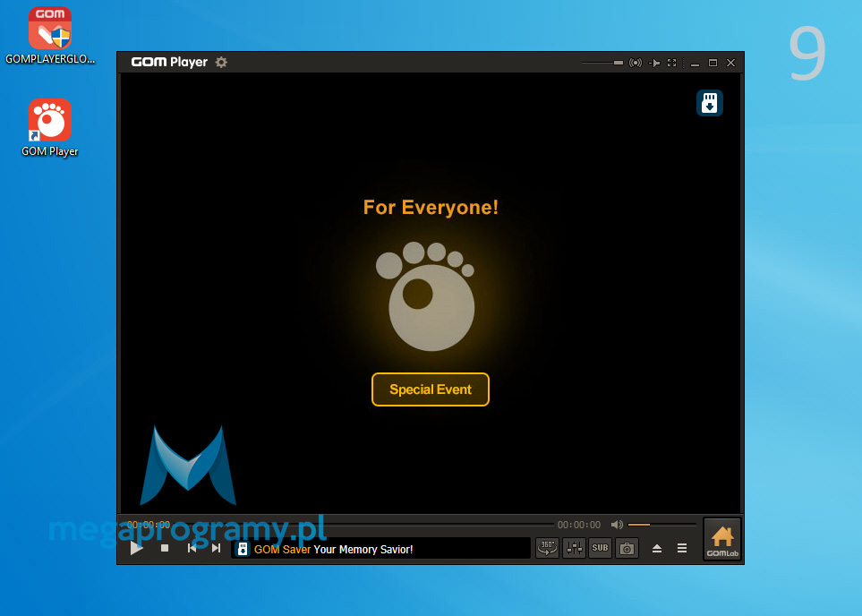The height and width of the screenshot is (616, 862).
Task: Open the GOM Saver Your Memory Savior link
Action: (x=333, y=549)
